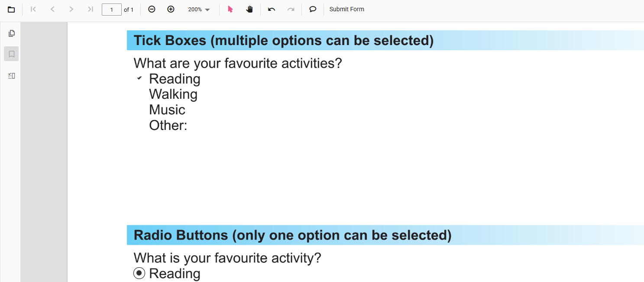
Task: Open the page thumbnails panel
Action: click(x=12, y=33)
